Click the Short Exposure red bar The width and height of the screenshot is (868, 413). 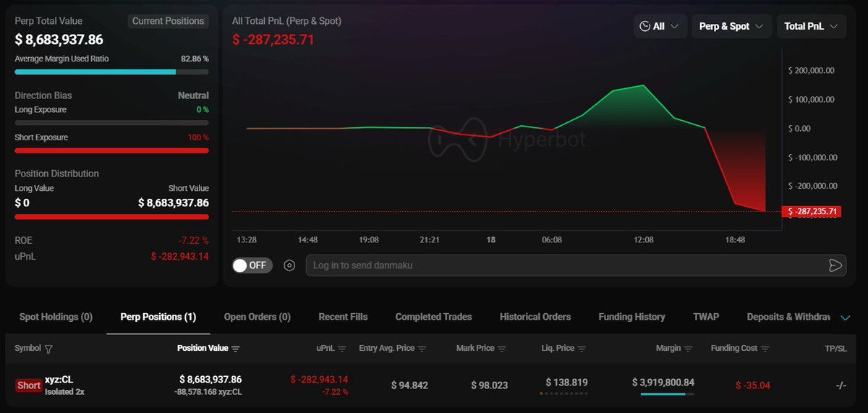click(111, 150)
